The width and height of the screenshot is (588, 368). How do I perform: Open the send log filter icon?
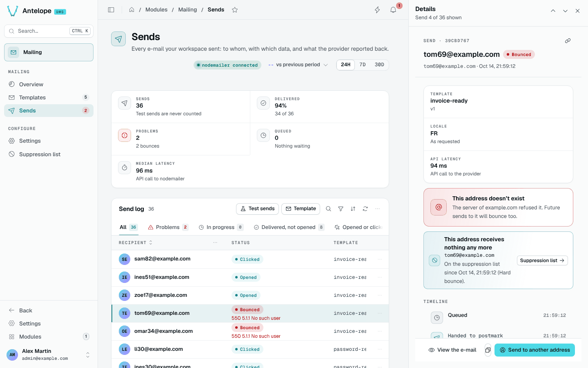click(341, 209)
